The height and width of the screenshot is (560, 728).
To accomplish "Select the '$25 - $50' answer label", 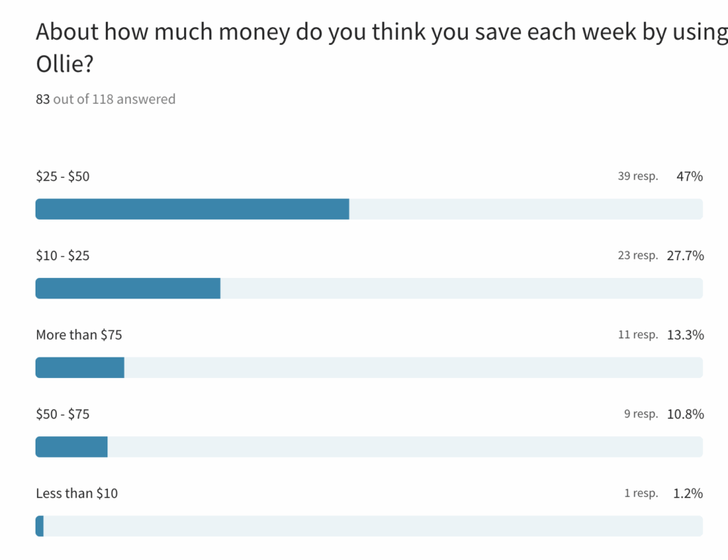I will [x=63, y=176].
